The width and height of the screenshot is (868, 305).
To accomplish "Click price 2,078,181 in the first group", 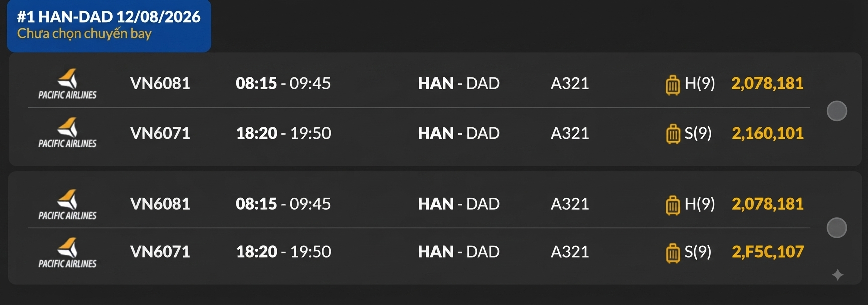I will pos(768,83).
